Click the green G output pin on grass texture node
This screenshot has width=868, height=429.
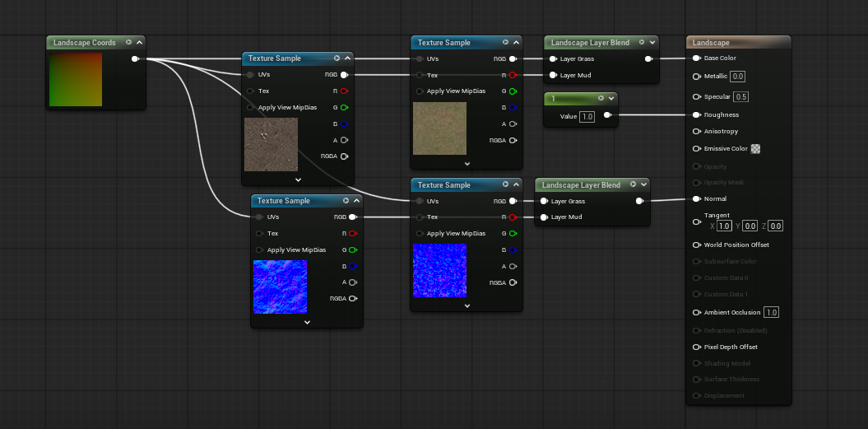click(x=513, y=91)
